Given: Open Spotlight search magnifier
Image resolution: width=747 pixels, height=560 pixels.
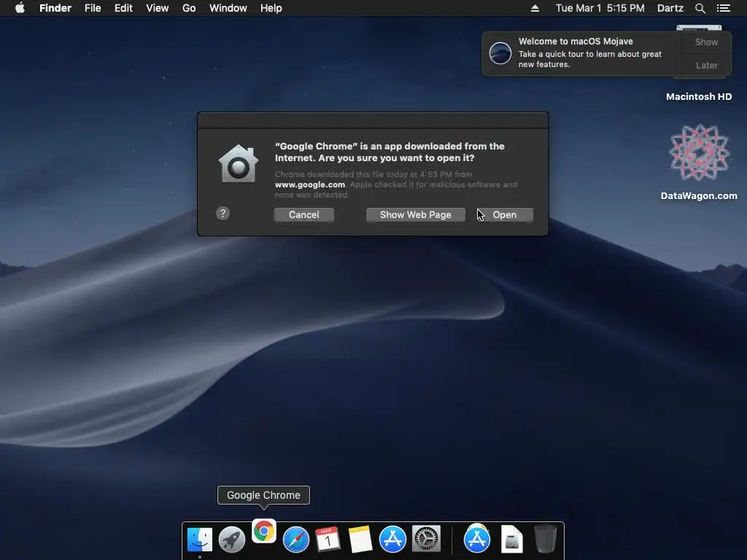Looking at the screenshot, I should tap(700, 8).
